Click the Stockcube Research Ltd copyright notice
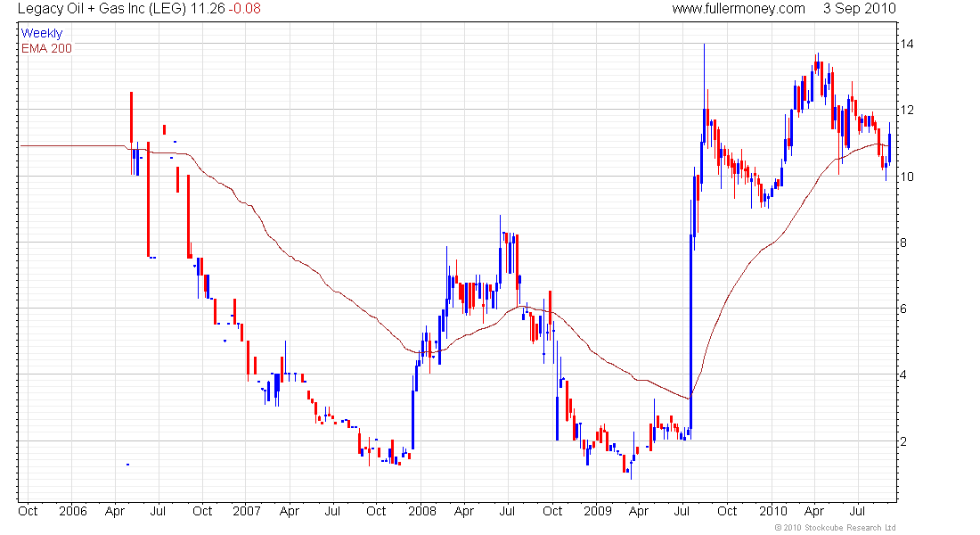The width and height of the screenshot is (980, 535). tap(836, 528)
